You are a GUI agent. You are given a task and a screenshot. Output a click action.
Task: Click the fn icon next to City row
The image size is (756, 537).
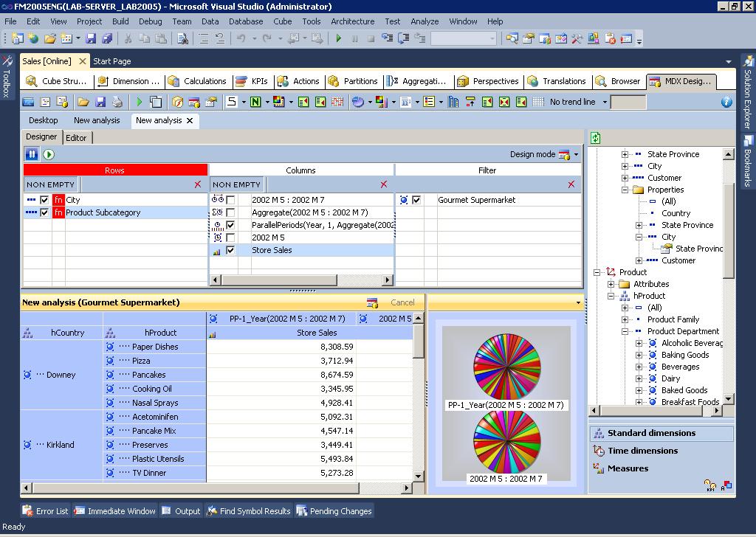coord(59,200)
